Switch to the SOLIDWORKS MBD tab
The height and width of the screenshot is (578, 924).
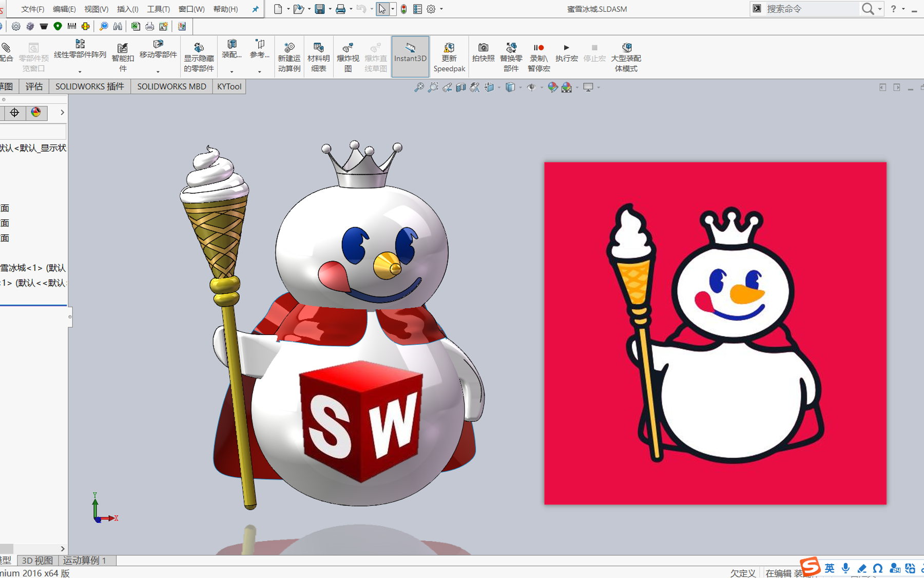pyautogui.click(x=171, y=87)
